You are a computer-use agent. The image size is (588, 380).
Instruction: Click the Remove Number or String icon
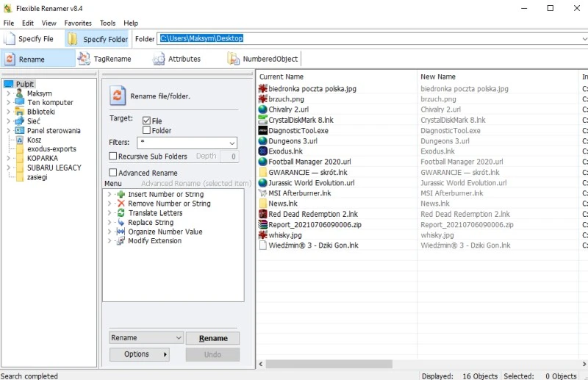click(121, 204)
